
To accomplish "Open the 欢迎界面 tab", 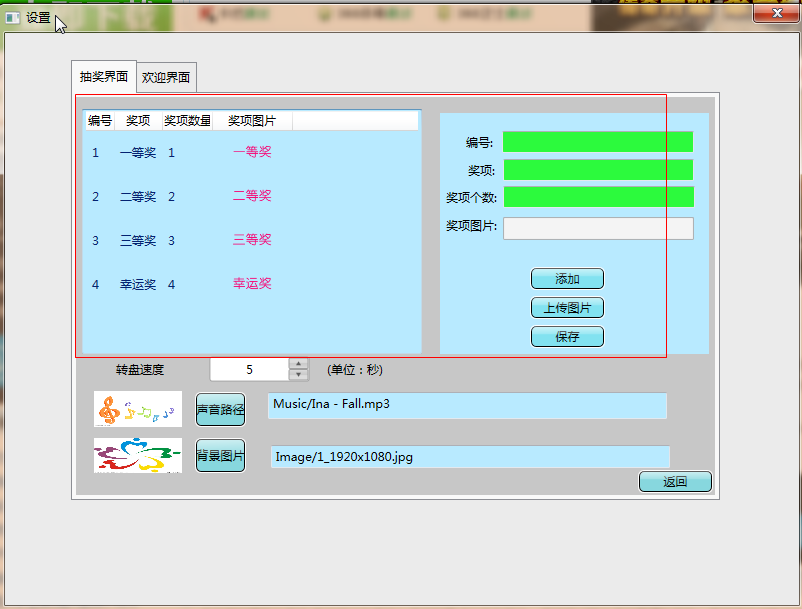I will [x=166, y=78].
